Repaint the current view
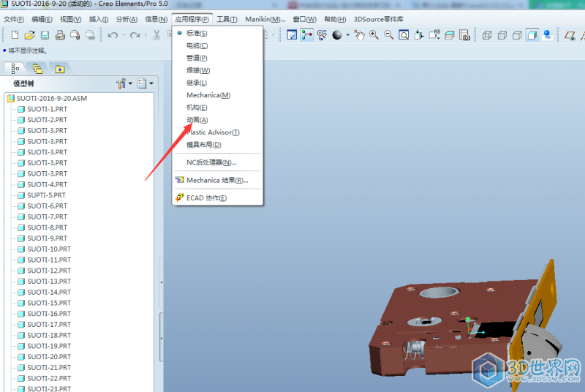This screenshot has width=585, height=392. pos(292,35)
